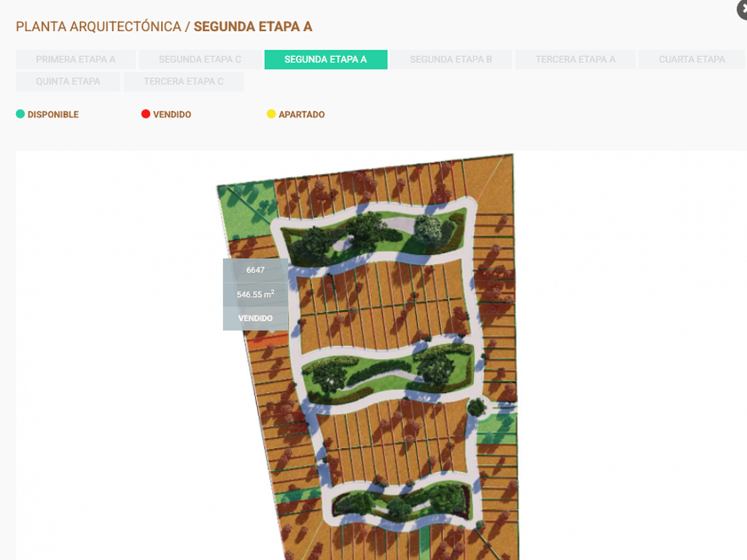Click the DISPONIBLE legend label
Viewport: 747px width, 560px height.
pos(52,115)
